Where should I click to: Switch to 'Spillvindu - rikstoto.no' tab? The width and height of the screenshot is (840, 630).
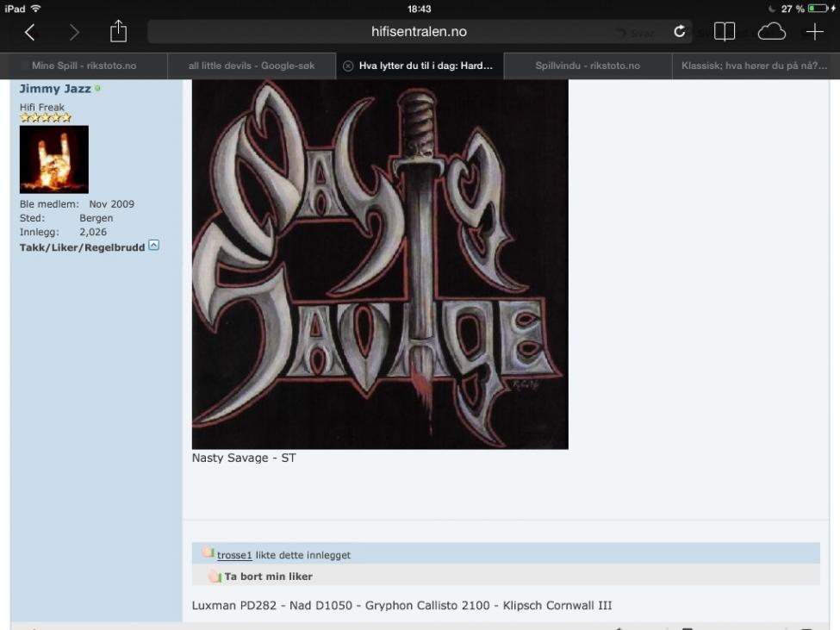coord(588,65)
